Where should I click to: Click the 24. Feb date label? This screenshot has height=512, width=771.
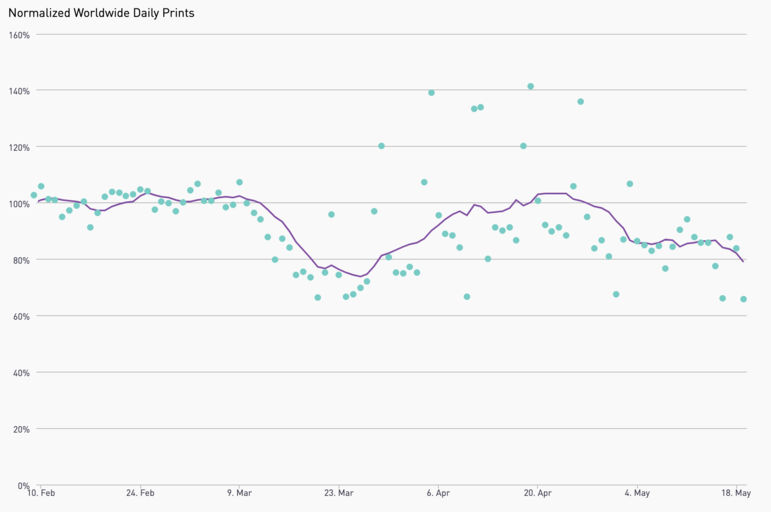(140, 493)
